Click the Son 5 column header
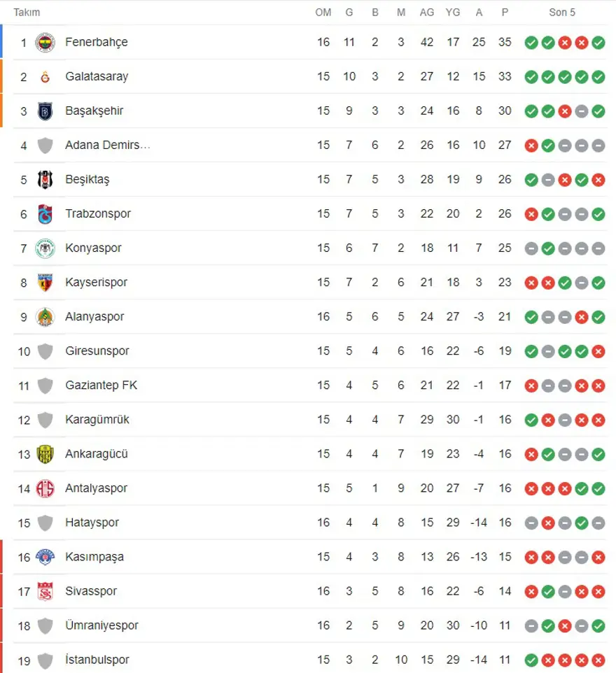Screen dimensions: 616x673 562,12
